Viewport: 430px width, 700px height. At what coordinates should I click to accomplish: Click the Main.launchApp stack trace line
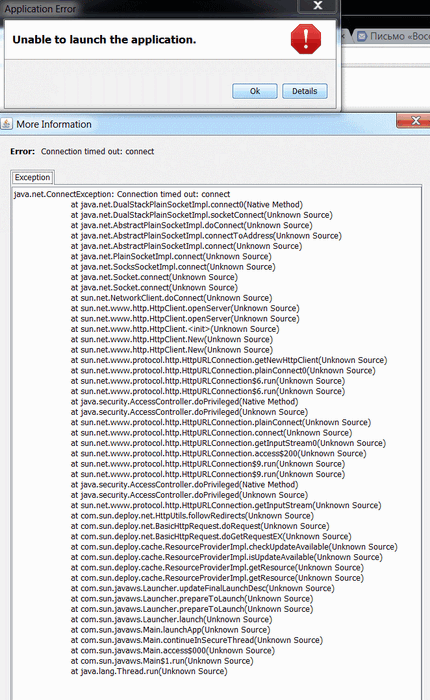170,630
